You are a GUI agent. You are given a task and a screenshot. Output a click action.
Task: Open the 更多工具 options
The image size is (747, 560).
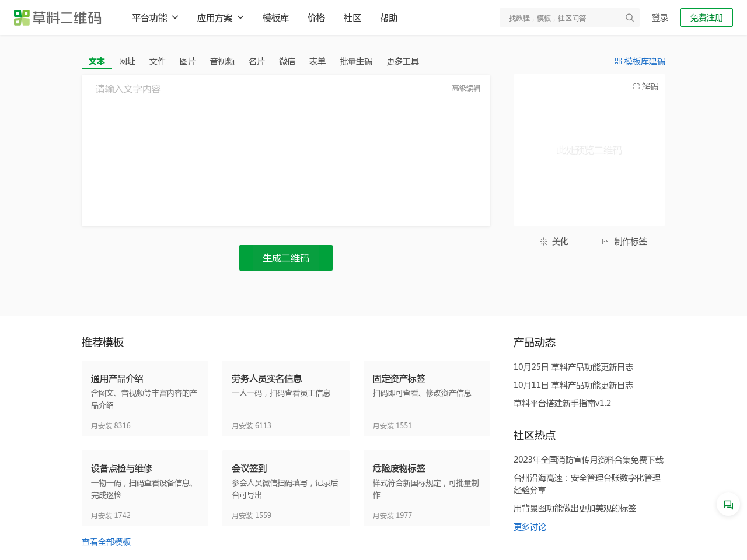point(402,61)
